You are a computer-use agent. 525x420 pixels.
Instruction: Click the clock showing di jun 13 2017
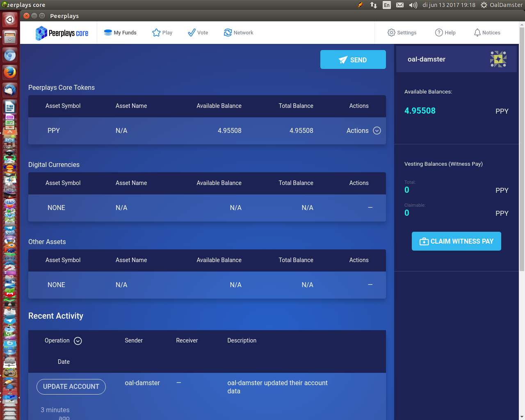click(x=449, y=5)
